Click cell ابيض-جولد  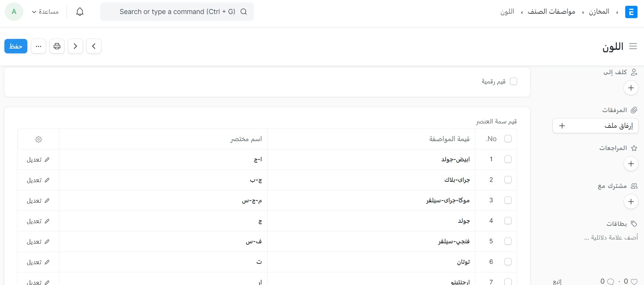(371, 160)
